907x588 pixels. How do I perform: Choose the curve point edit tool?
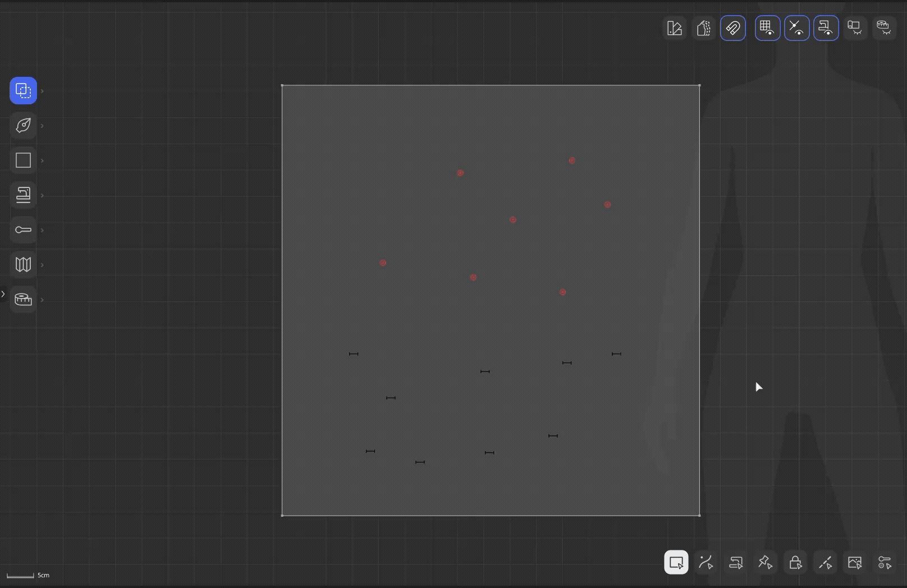(x=706, y=562)
